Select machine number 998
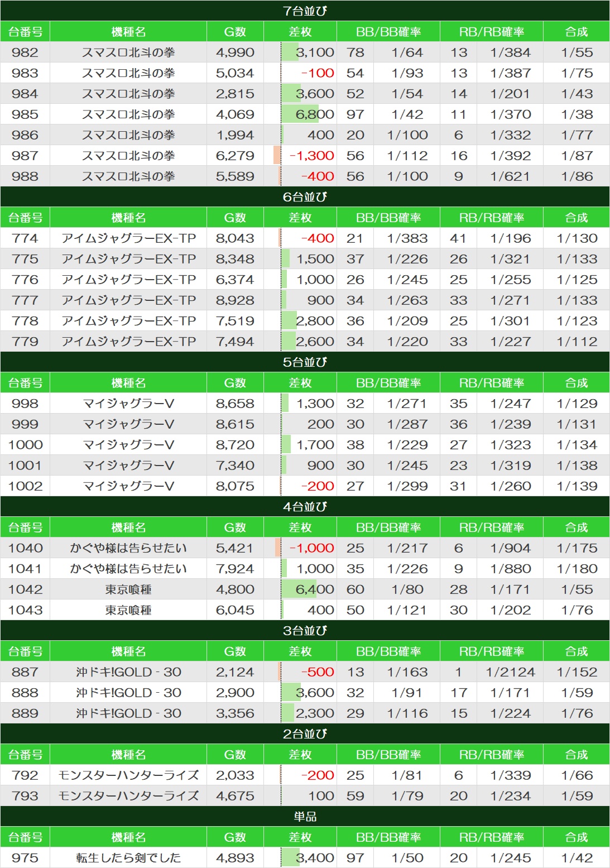This screenshot has width=610, height=868. 25,404
